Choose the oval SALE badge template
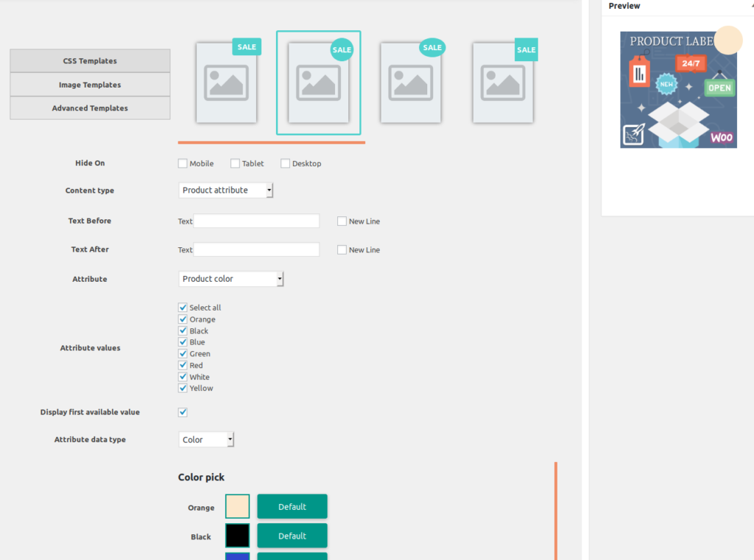 click(410, 82)
